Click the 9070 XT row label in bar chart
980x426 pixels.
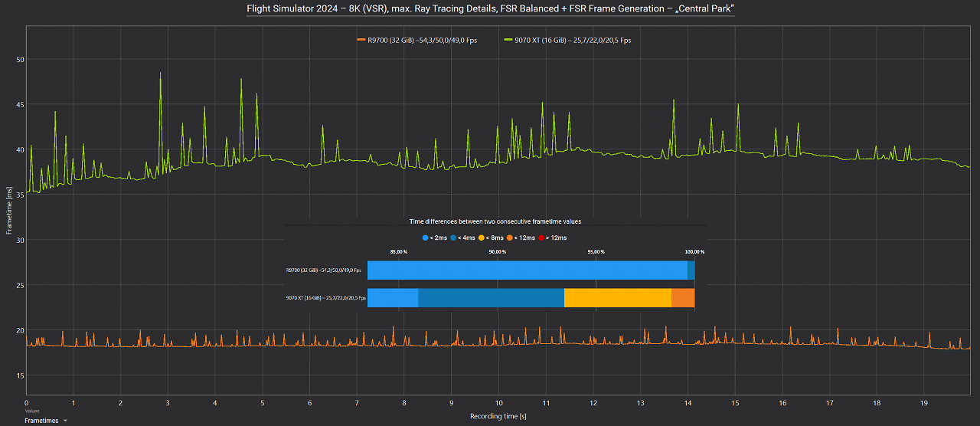point(325,298)
